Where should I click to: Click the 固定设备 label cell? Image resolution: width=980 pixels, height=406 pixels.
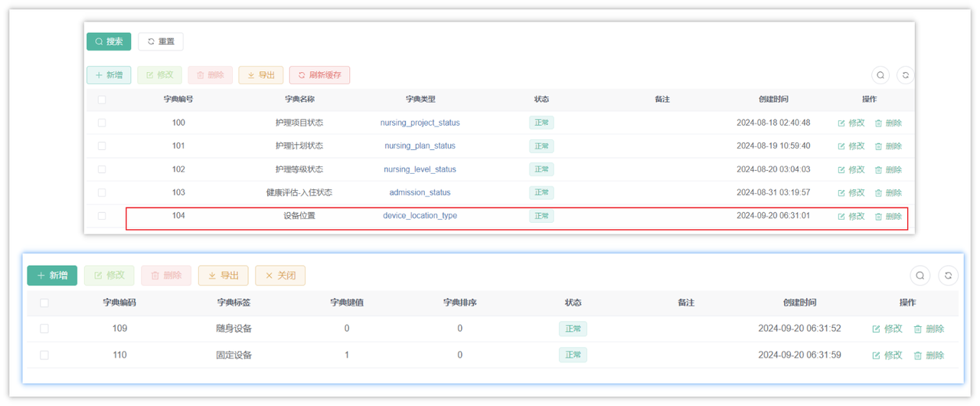(x=234, y=355)
